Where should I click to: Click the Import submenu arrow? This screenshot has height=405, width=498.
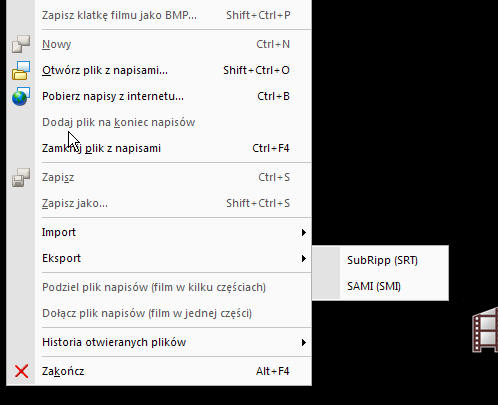click(x=304, y=232)
